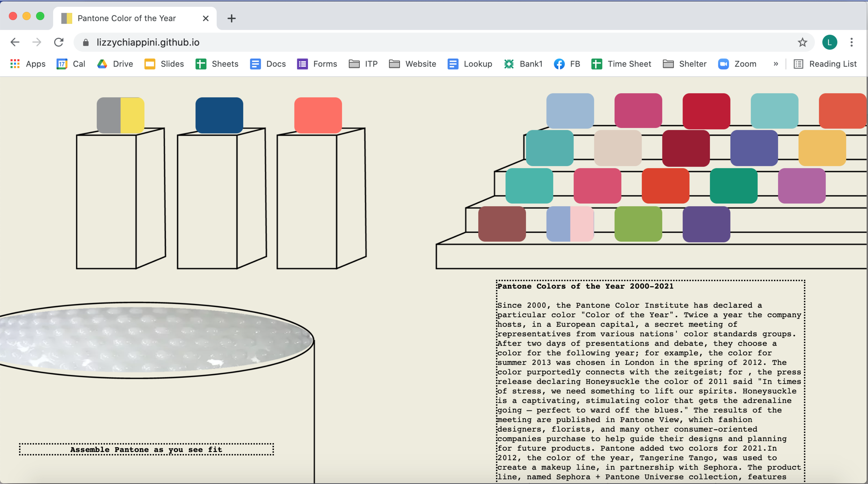Pick the brownish marsala swatch on the bottom shelf
Screen dimensions: 868x484
[x=502, y=224]
